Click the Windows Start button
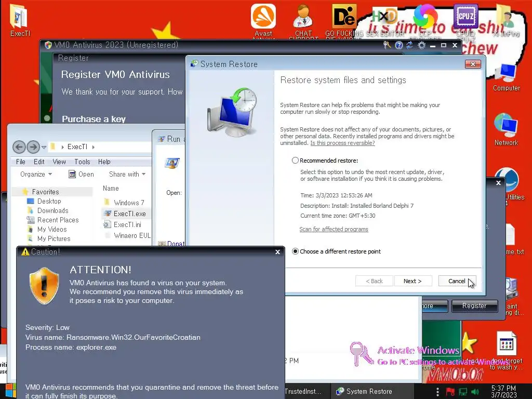Viewport: 532px width, 399px height. (10, 391)
